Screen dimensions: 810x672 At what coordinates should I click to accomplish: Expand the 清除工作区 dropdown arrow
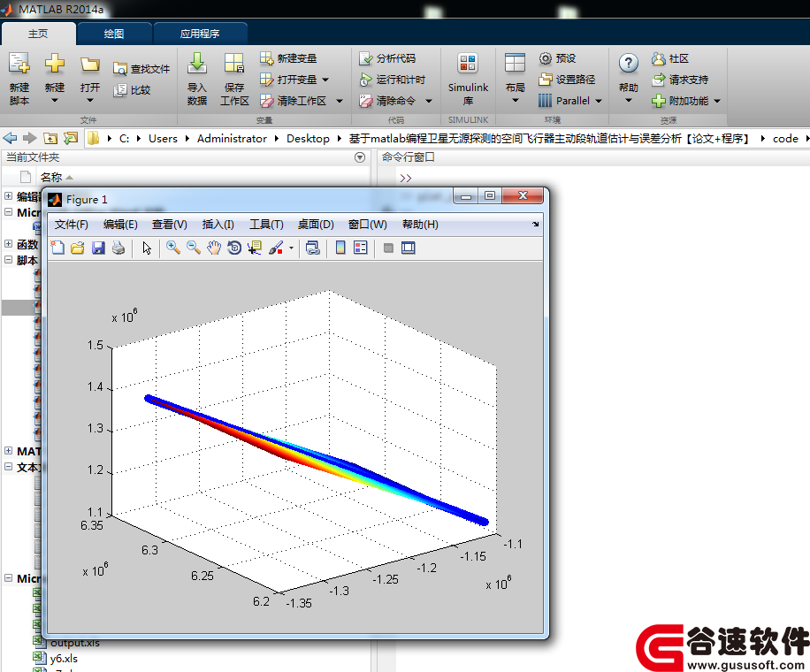[340, 101]
